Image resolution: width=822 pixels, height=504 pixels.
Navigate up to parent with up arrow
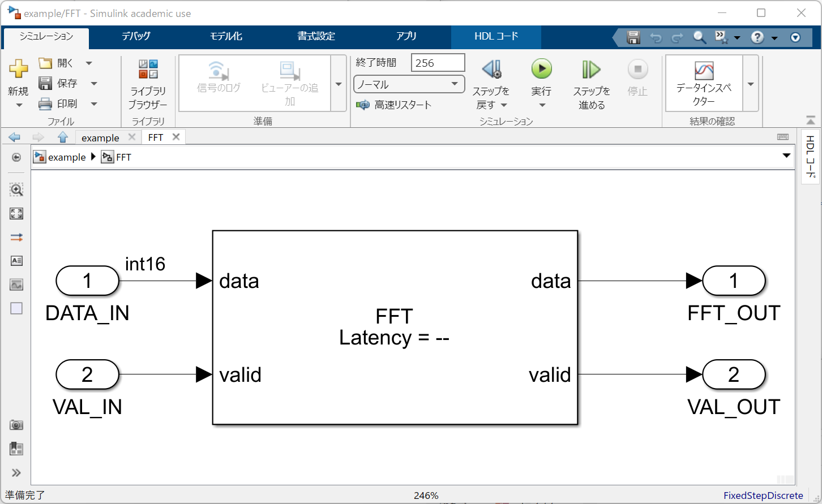pos(63,137)
